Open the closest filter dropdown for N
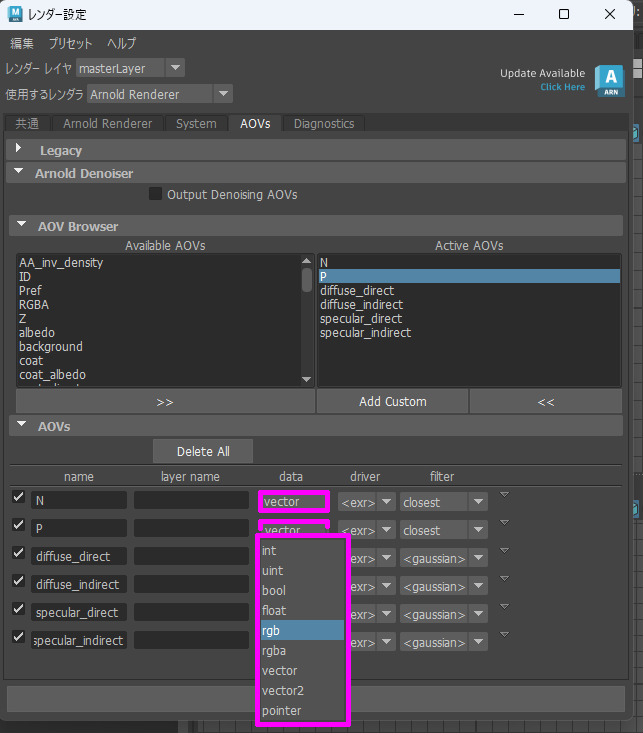This screenshot has width=643, height=733. coord(444,502)
